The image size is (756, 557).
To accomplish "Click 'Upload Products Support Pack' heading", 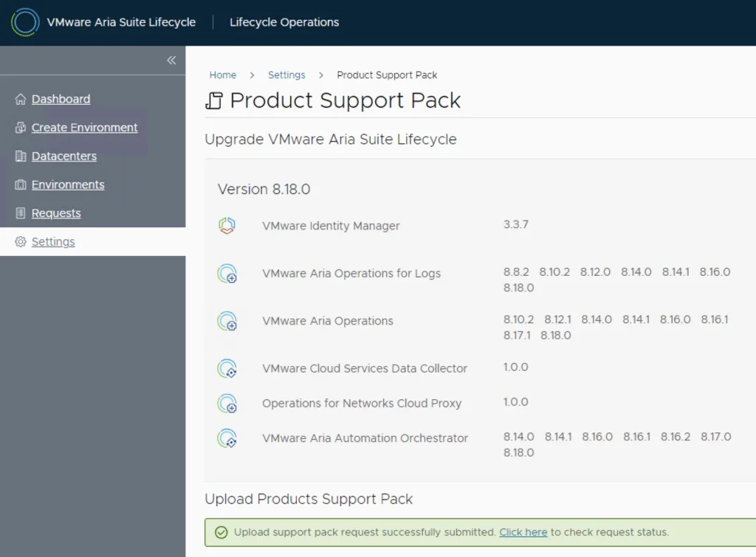I will tap(309, 499).
